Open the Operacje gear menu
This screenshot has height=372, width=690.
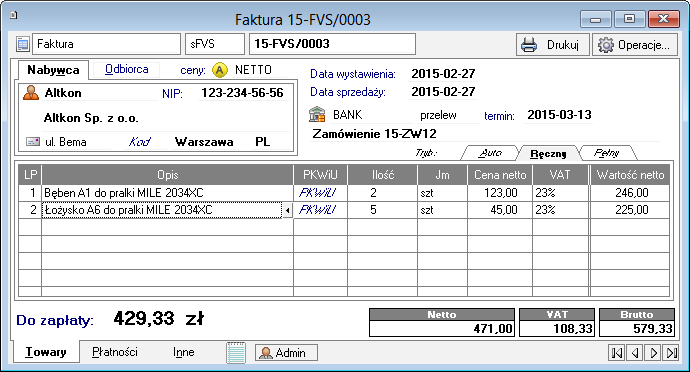pyautogui.click(x=635, y=44)
